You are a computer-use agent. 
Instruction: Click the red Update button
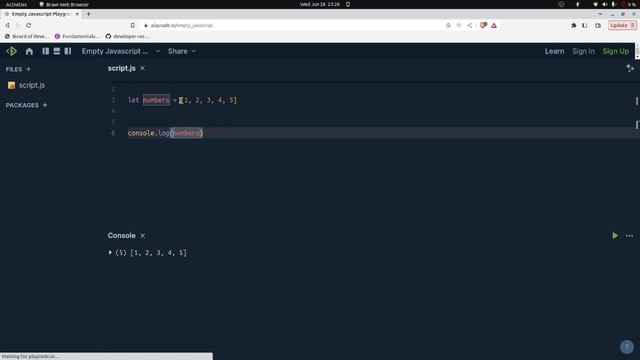622,25
